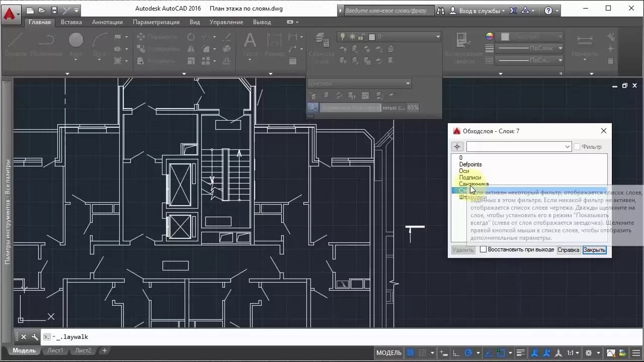Expand the snap settings dropdown arrow
The width and height of the screenshot is (644, 362).
tap(433, 353)
